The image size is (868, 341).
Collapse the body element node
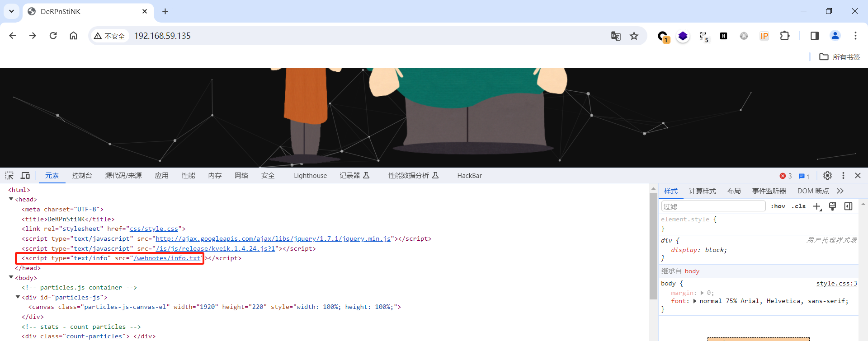(x=11, y=277)
